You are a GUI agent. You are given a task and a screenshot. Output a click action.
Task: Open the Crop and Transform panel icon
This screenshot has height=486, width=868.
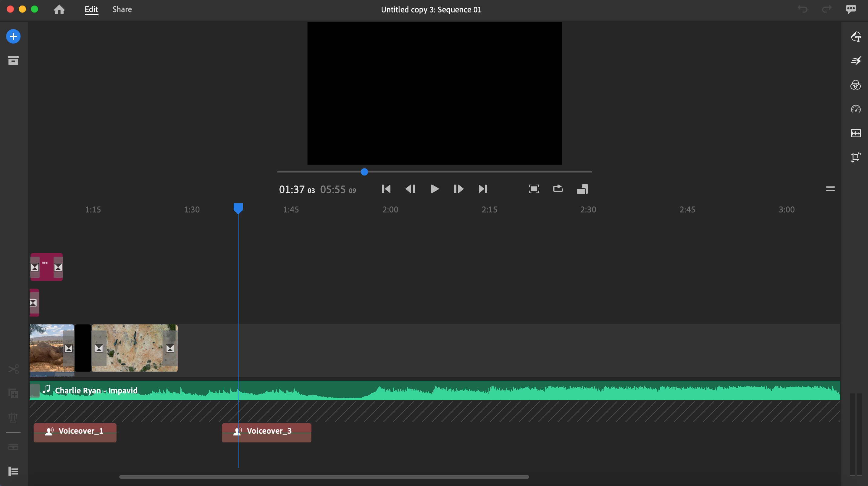tap(856, 157)
